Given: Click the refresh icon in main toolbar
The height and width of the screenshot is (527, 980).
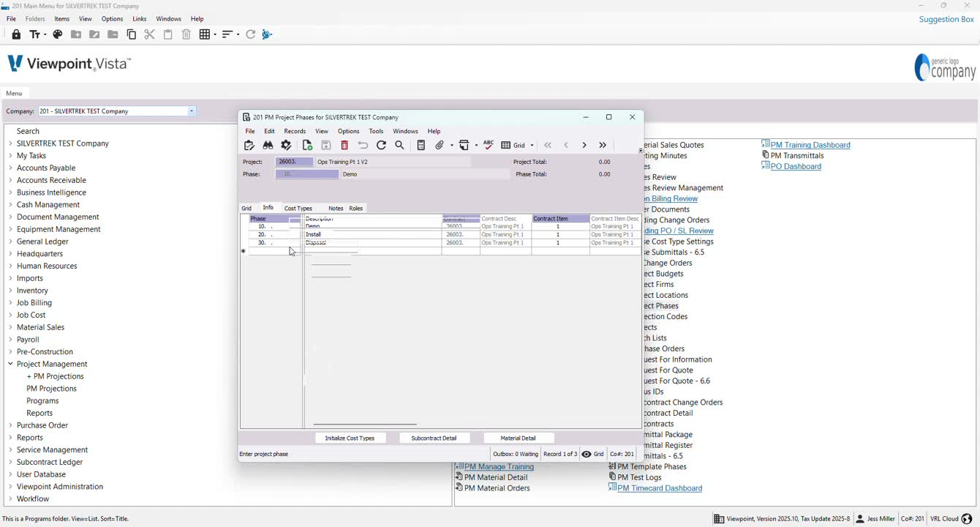Looking at the screenshot, I should [x=250, y=34].
